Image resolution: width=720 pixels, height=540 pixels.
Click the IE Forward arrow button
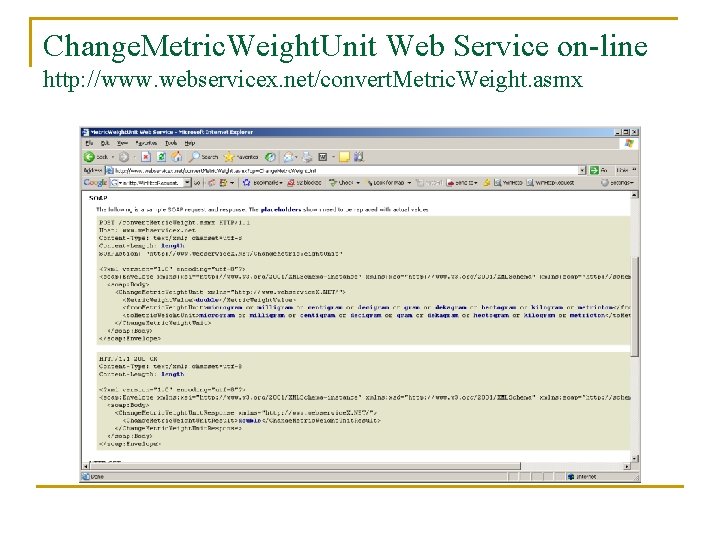pos(124,157)
